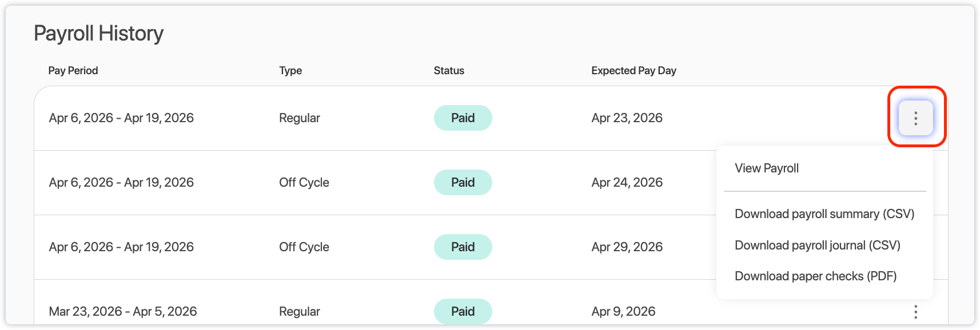Screen dimensions: 980x330
Task: Select the Apr 23, 2026 expected pay day
Action: (627, 118)
